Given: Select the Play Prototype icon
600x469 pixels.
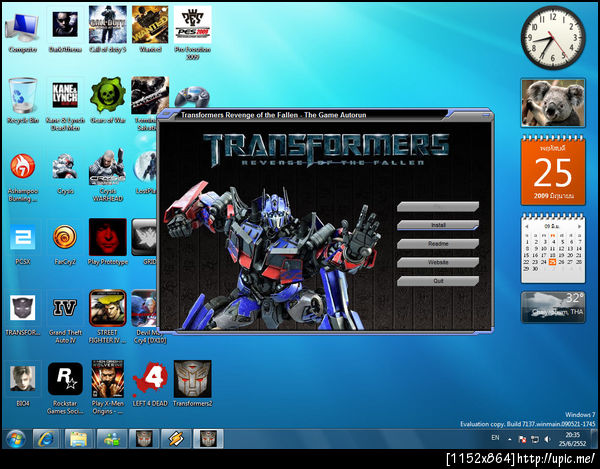Looking at the screenshot, I should 108,241.
